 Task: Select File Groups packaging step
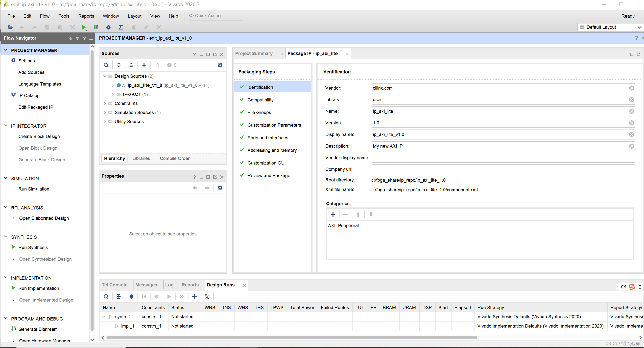pos(272,113)
